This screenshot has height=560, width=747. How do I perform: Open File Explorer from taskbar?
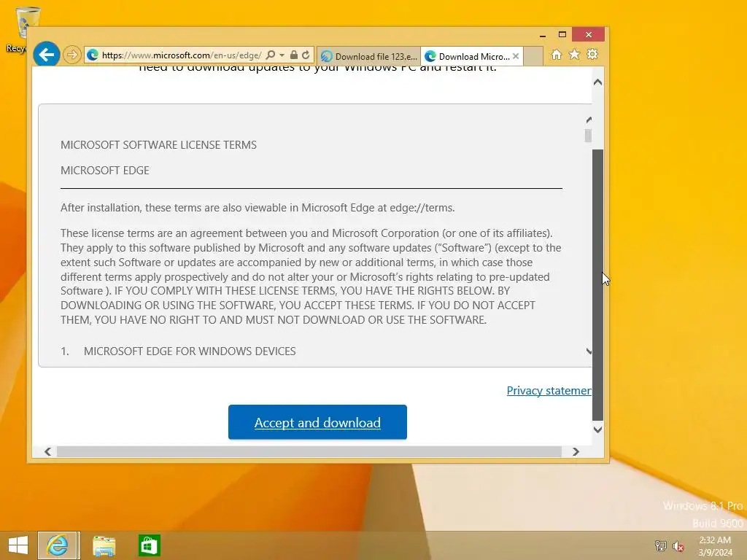point(104,545)
